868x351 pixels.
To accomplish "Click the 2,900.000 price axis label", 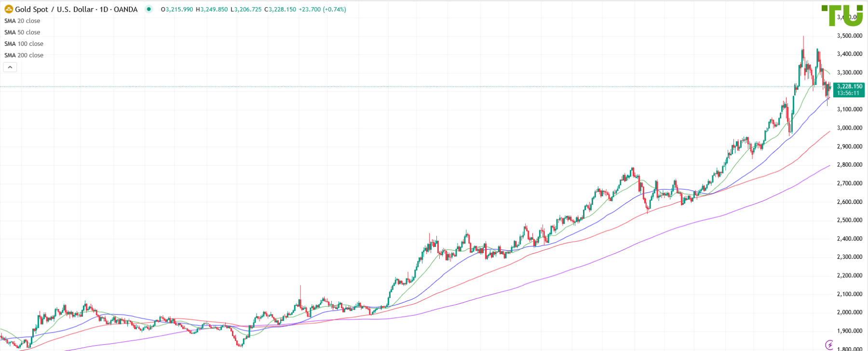I will (850, 147).
